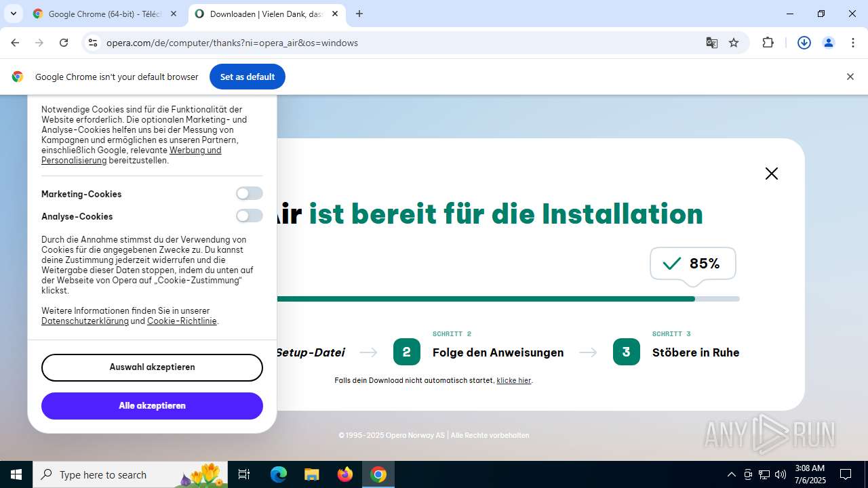Click 'Folge den Anweisungen' text
This screenshot has height=488, width=868.
point(498,352)
